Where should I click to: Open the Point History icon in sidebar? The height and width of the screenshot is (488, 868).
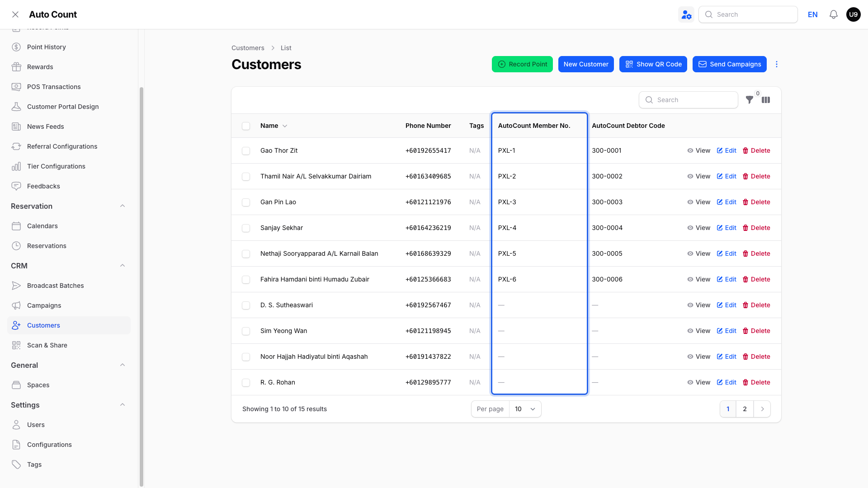[x=16, y=47]
